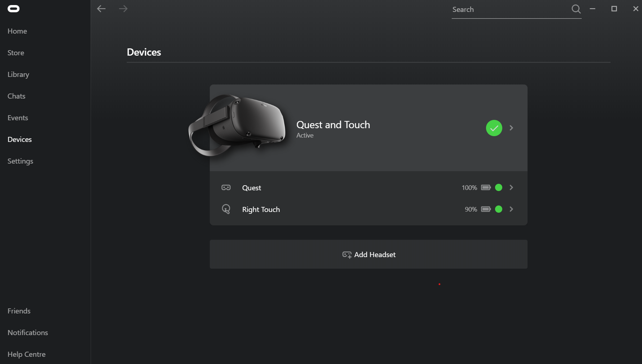Click the Quest green status indicator

coord(499,187)
